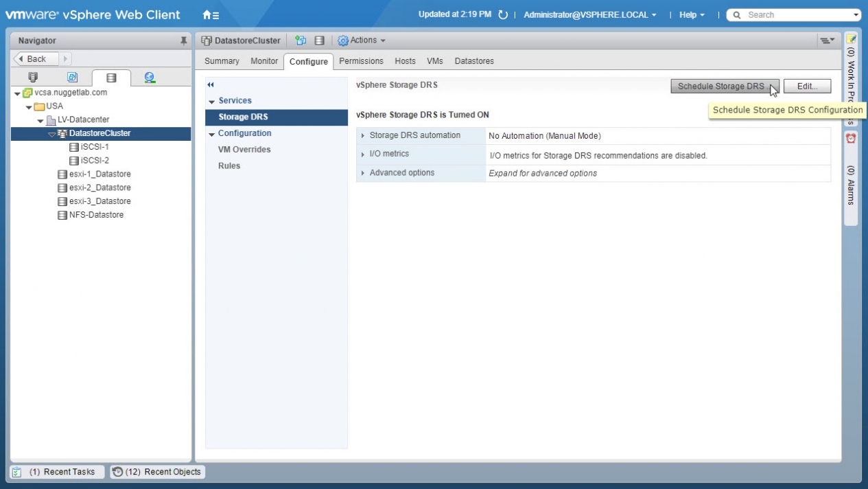Pin the Navigator panel
The width and height of the screenshot is (868, 489).
coord(183,41)
